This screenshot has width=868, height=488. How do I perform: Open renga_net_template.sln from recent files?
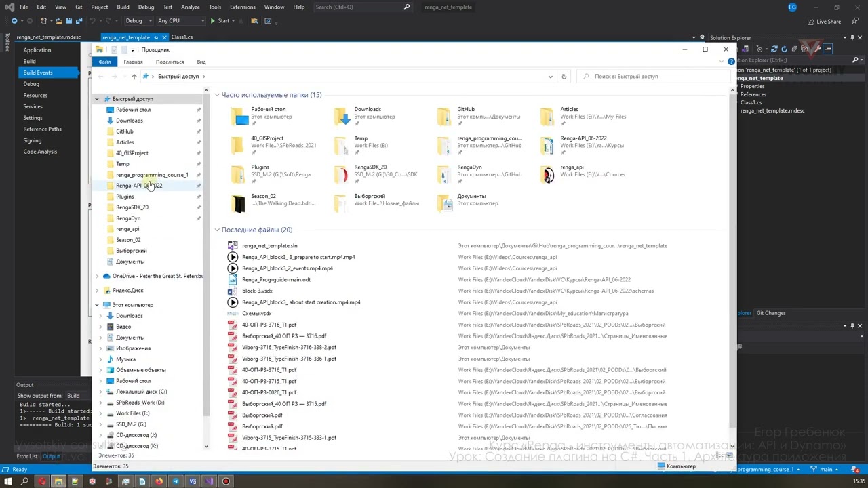269,246
